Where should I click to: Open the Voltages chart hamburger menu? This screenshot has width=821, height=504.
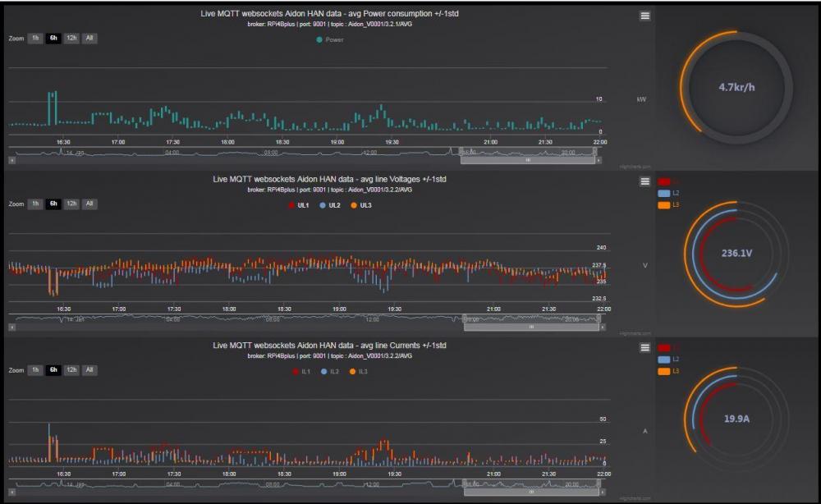pyautogui.click(x=645, y=181)
